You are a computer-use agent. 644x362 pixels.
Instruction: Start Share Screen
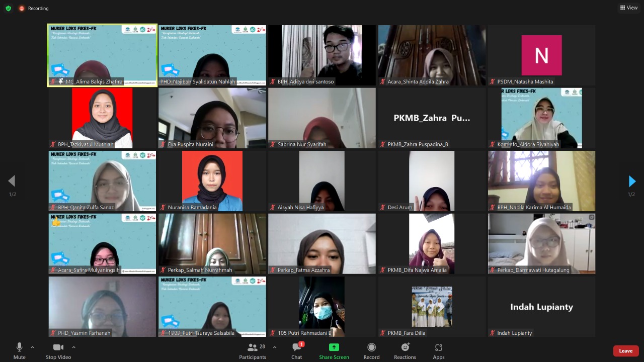tap(334, 351)
